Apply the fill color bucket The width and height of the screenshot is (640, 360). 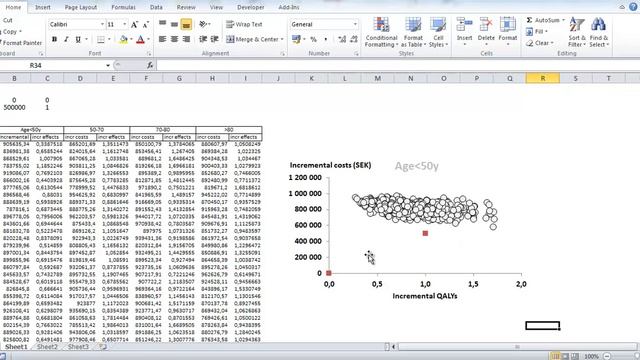123,40
